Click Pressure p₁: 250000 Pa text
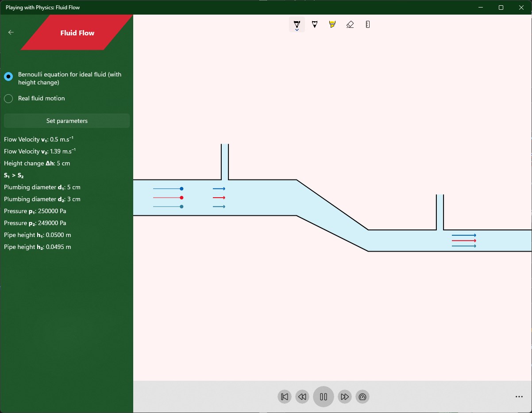The width and height of the screenshot is (532, 413). pos(35,211)
